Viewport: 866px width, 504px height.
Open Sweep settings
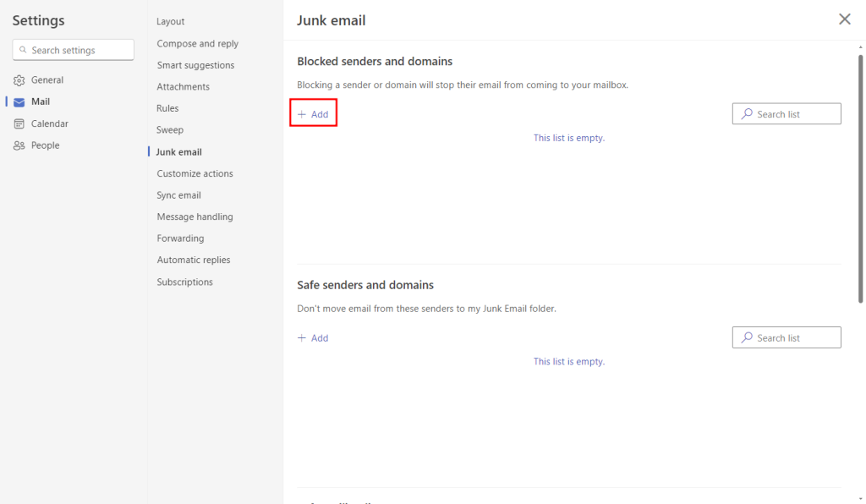[x=169, y=129]
